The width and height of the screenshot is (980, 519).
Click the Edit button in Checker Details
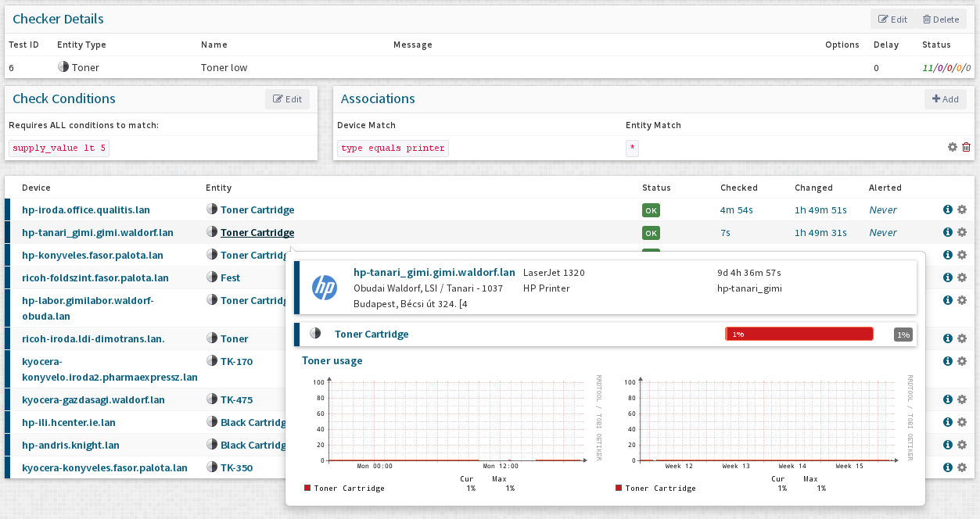pyautogui.click(x=892, y=20)
